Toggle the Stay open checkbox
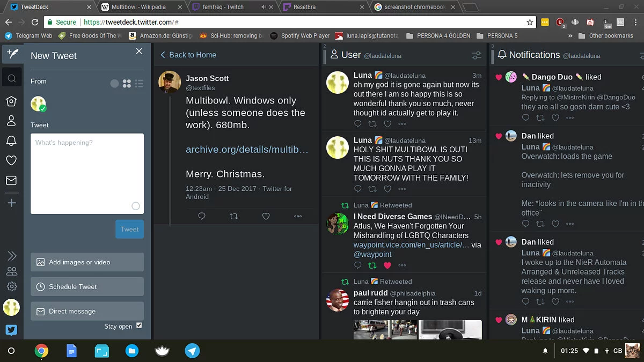Viewport: 644px width, 362px height. coord(139,326)
